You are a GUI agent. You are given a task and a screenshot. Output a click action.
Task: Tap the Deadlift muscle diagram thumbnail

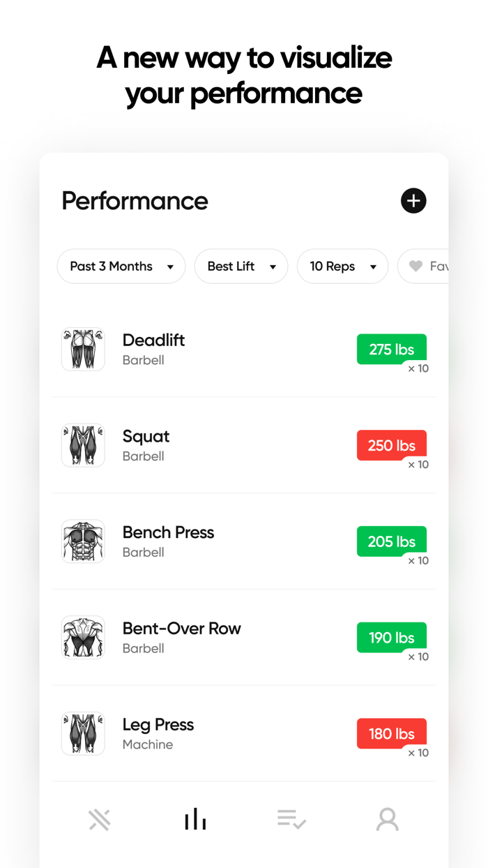click(83, 349)
